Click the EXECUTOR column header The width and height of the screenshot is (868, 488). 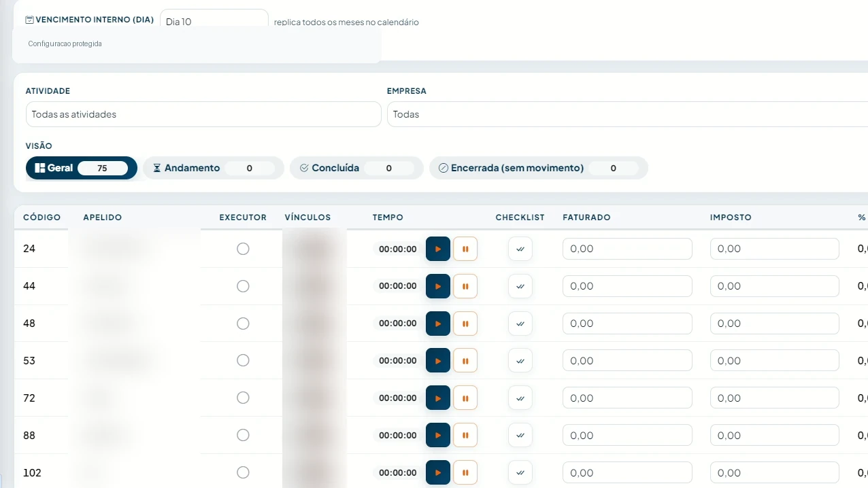point(243,217)
